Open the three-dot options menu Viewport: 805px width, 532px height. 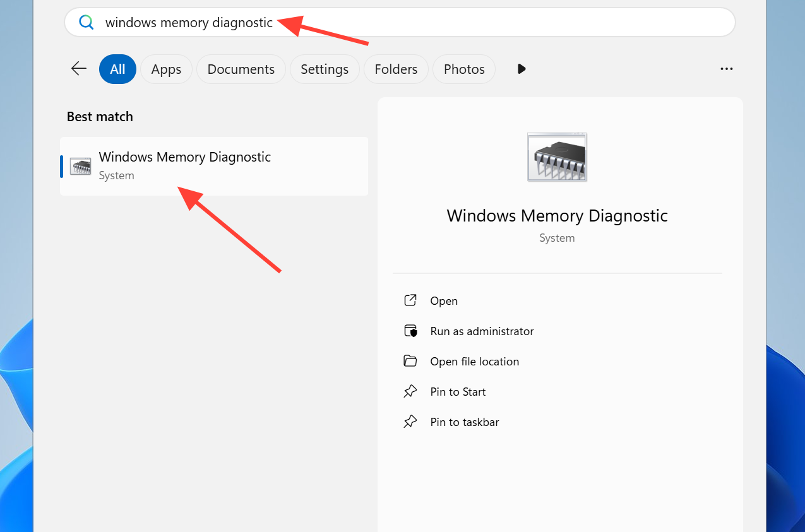[727, 69]
